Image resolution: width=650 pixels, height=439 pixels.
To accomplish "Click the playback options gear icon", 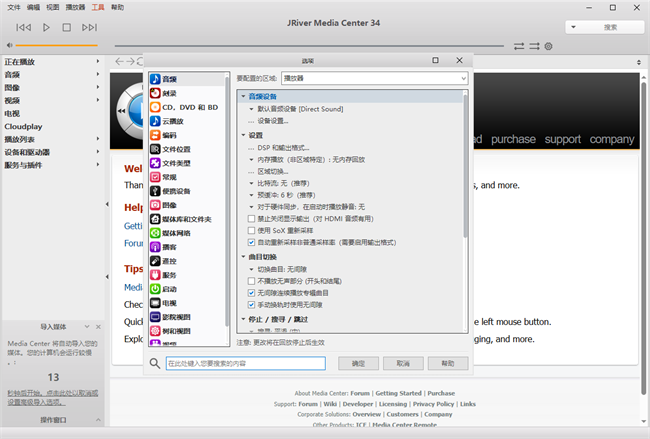I will point(549,46).
